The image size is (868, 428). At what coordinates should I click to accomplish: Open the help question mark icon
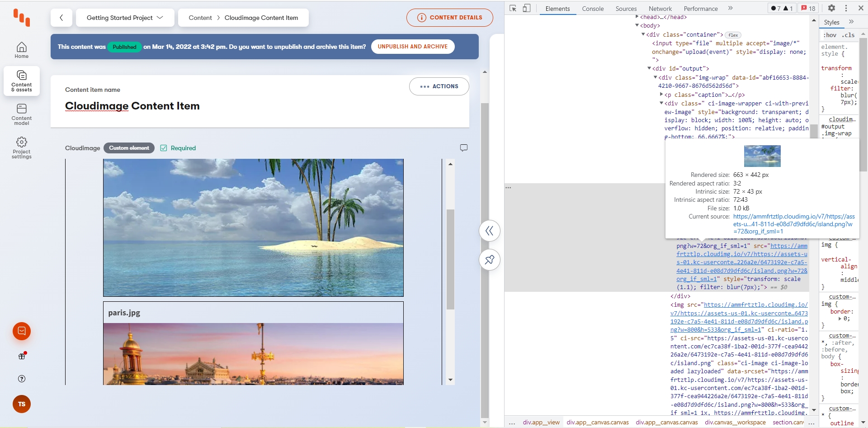[21, 379]
